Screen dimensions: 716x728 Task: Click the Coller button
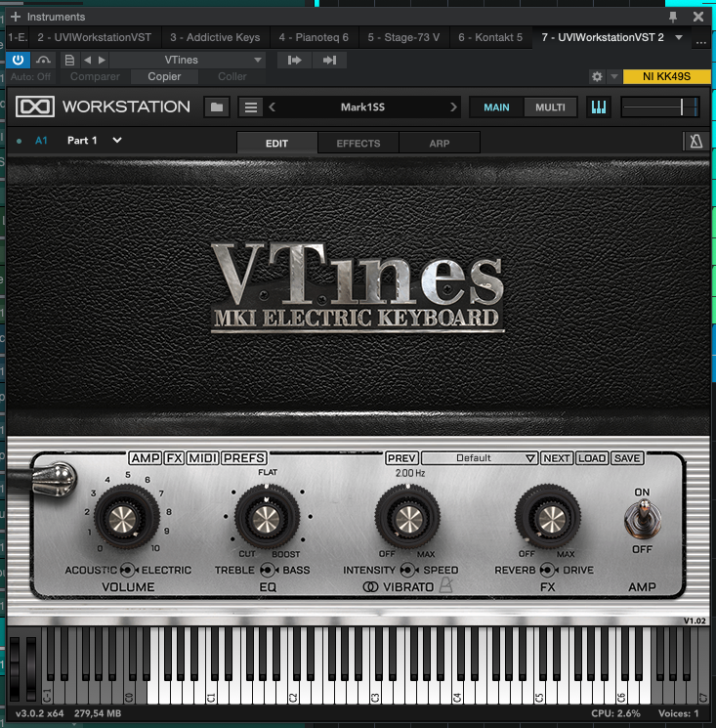(x=232, y=76)
